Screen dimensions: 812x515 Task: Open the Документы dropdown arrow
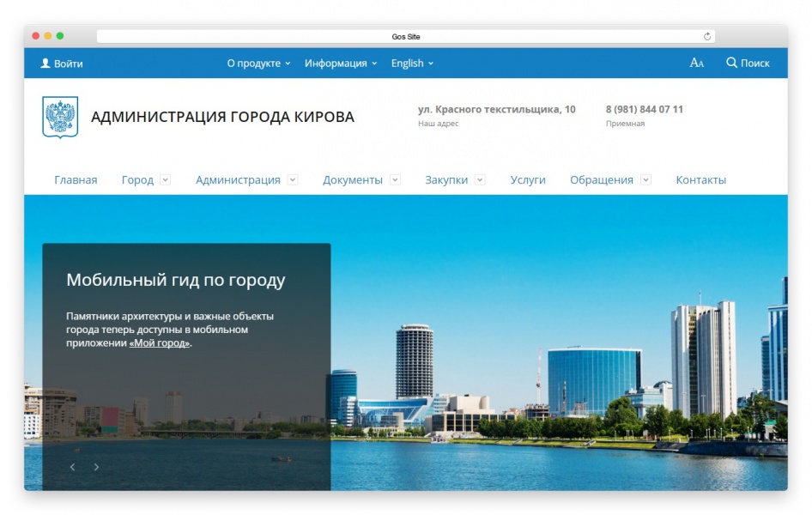point(395,179)
